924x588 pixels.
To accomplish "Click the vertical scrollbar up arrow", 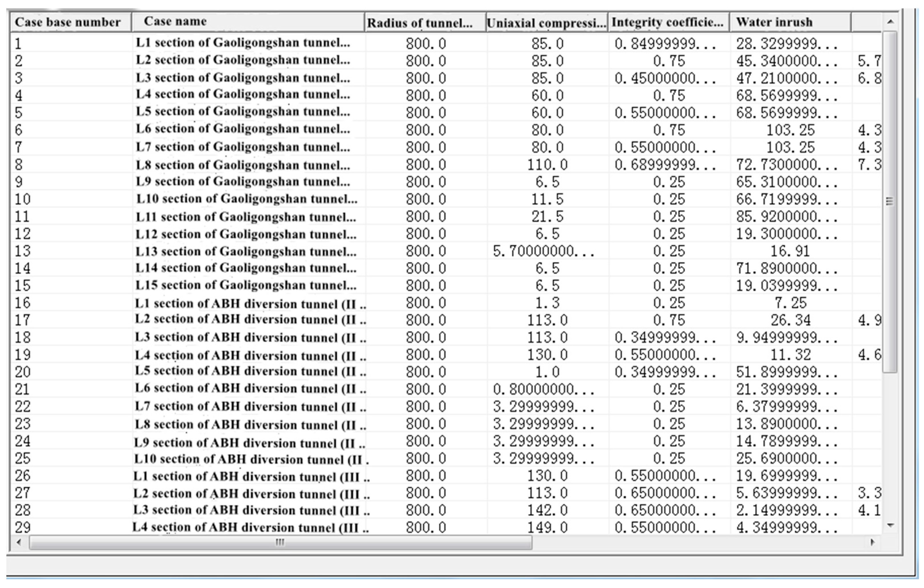I will (891, 22).
